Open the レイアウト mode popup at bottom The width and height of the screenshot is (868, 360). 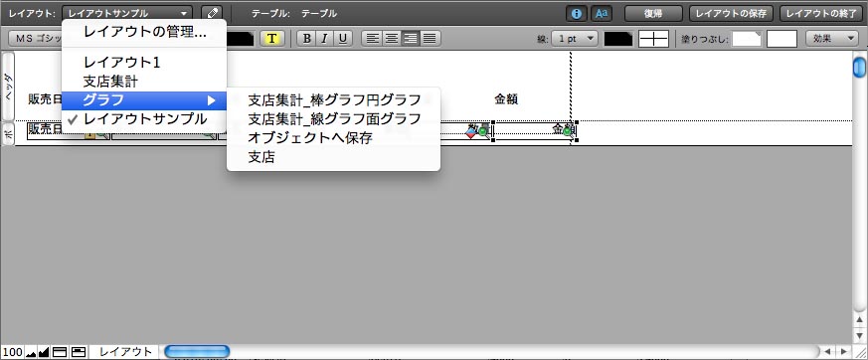click(x=125, y=352)
